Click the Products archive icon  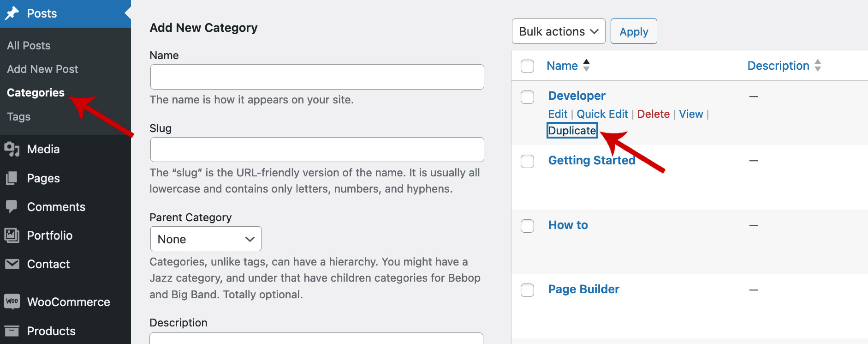click(12, 331)
